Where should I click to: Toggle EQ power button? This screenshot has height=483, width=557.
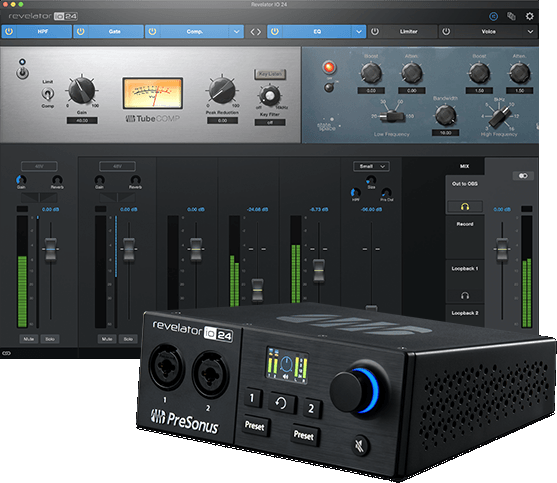[275, 32]
